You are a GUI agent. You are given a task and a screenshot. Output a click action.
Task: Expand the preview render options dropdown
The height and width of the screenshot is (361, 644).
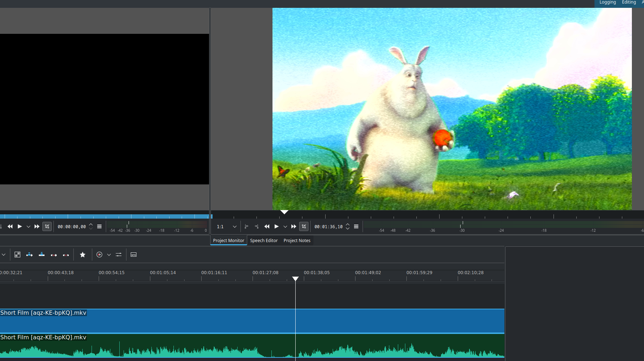[x=109, y=255]
